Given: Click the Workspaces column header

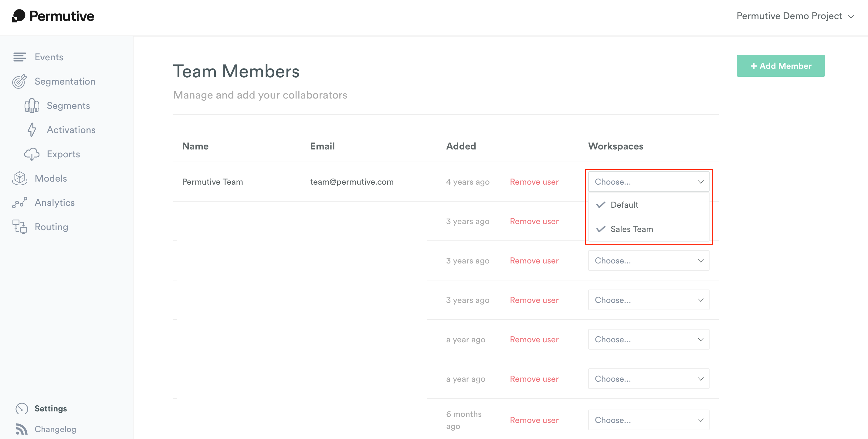Looking at the screenshot, I should 615,146.
